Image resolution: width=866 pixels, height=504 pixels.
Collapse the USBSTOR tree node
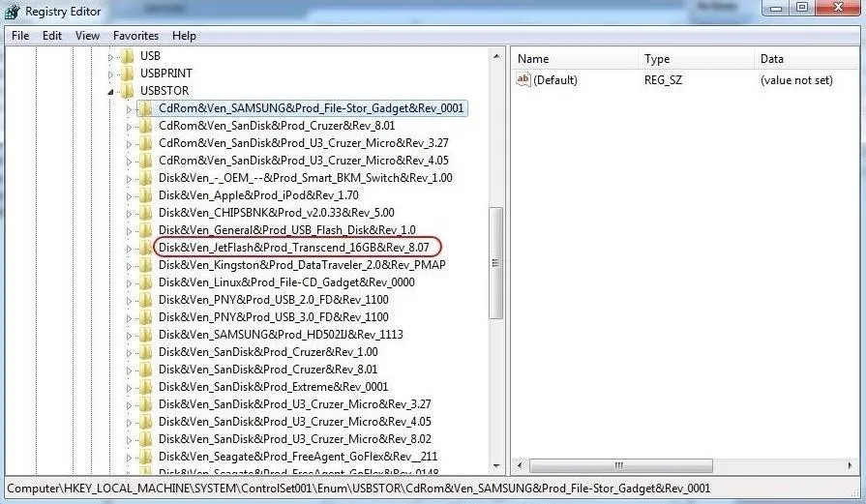pyautogui.click(x=110, y=92)
